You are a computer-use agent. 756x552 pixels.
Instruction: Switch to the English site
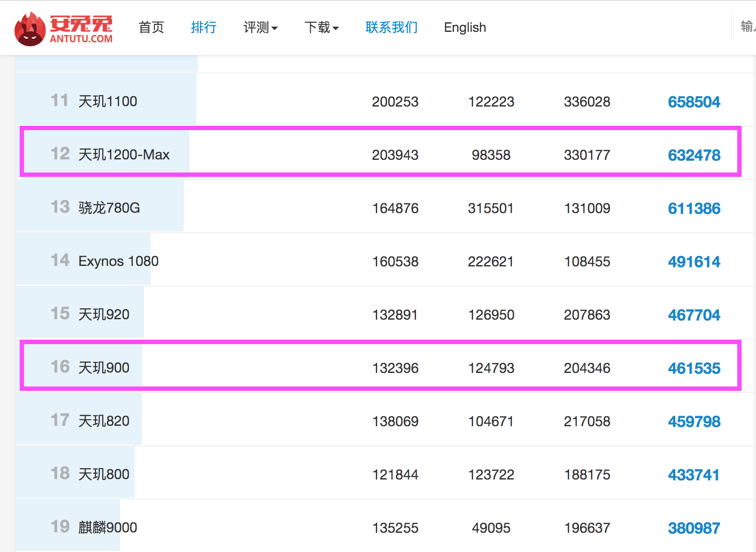(465, 28)
